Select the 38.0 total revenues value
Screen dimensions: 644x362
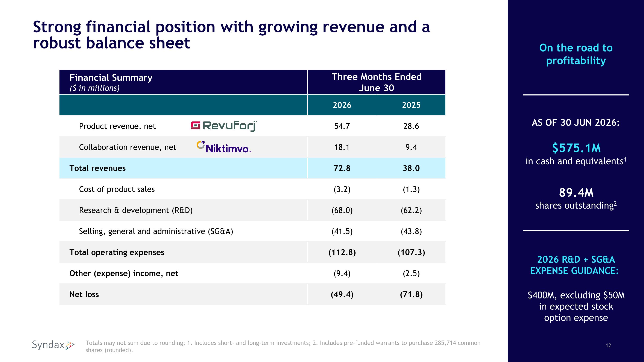click(411, 168)
